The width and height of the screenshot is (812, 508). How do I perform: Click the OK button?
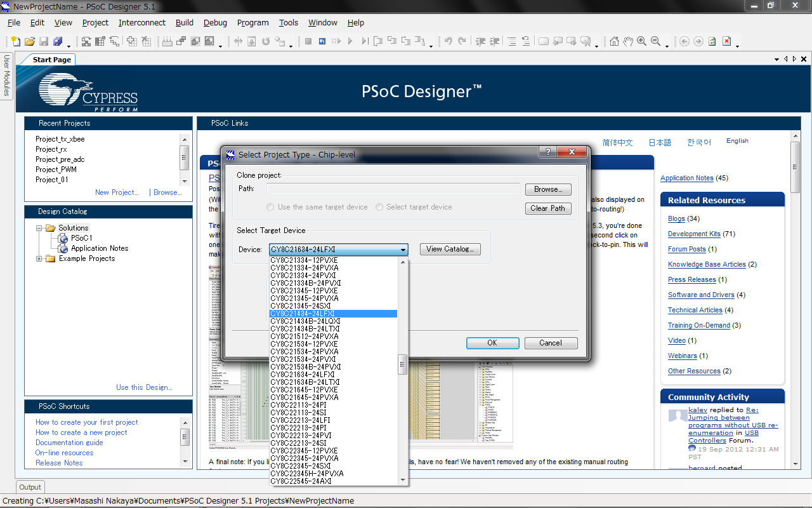[492, 343]
